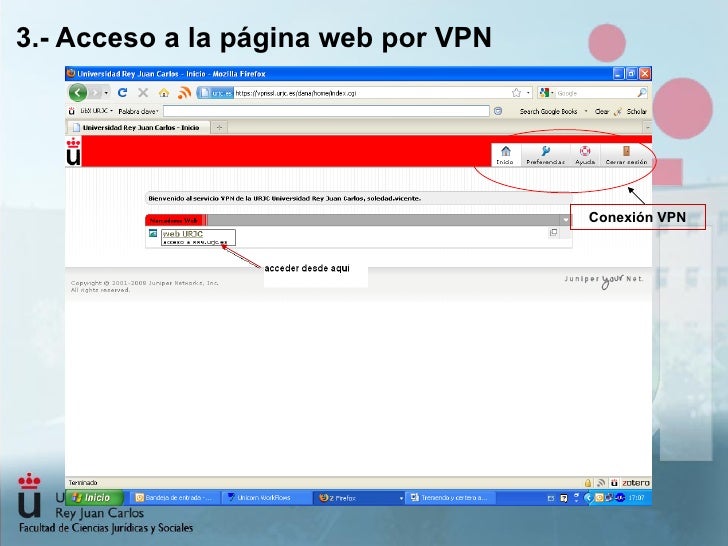Open a new tab with plus button

[219, 127]
